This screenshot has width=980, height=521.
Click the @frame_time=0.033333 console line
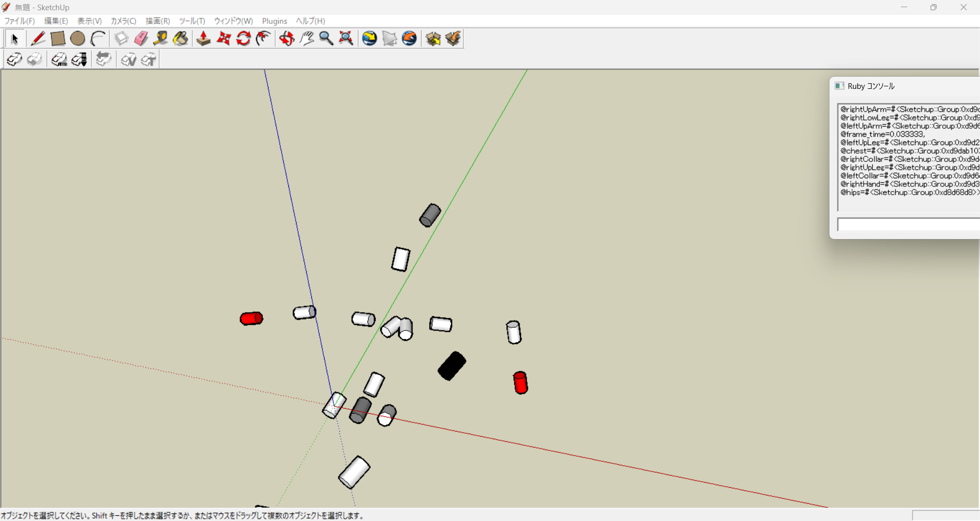point(883,134)
